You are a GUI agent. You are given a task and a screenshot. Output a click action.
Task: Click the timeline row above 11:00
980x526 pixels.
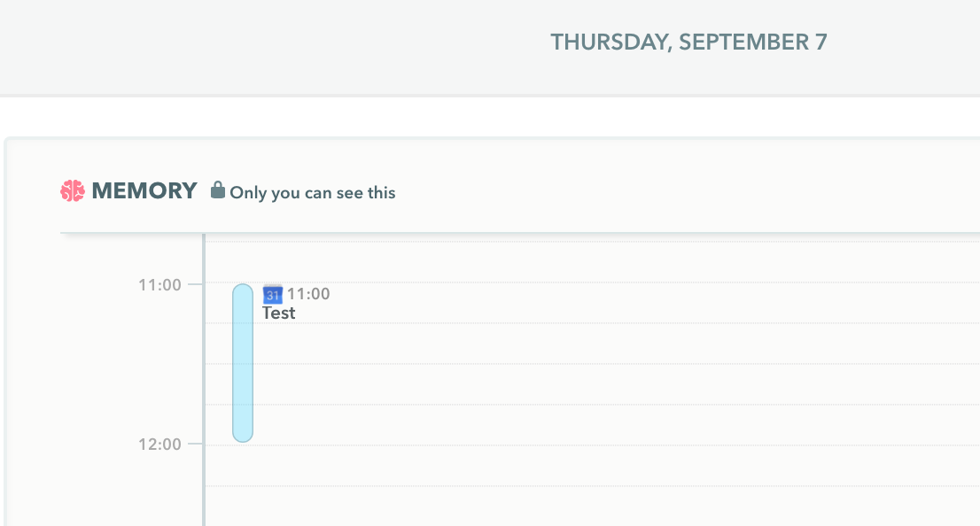593,262
